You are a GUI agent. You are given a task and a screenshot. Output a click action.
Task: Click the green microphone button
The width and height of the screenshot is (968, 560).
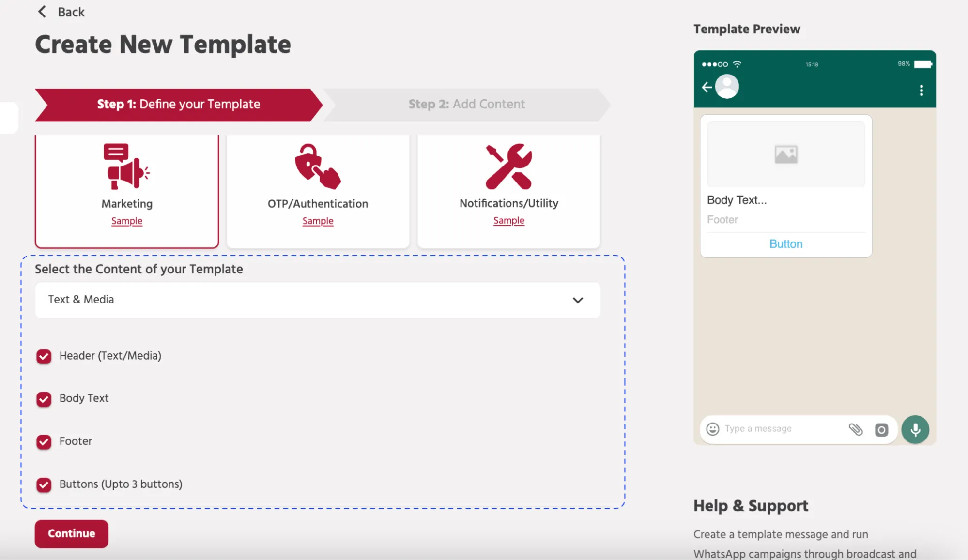(915, 429)
